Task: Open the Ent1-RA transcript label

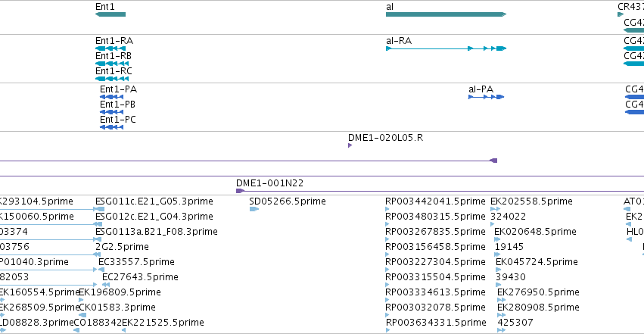Action: [x=114, y=41]
